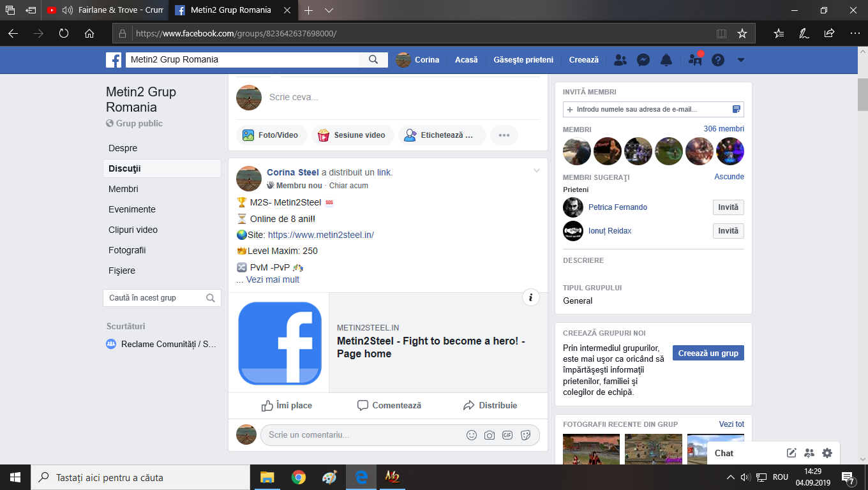
Task: Click Add notes pen icon in Edge
Action: click(x=804, y=33)
